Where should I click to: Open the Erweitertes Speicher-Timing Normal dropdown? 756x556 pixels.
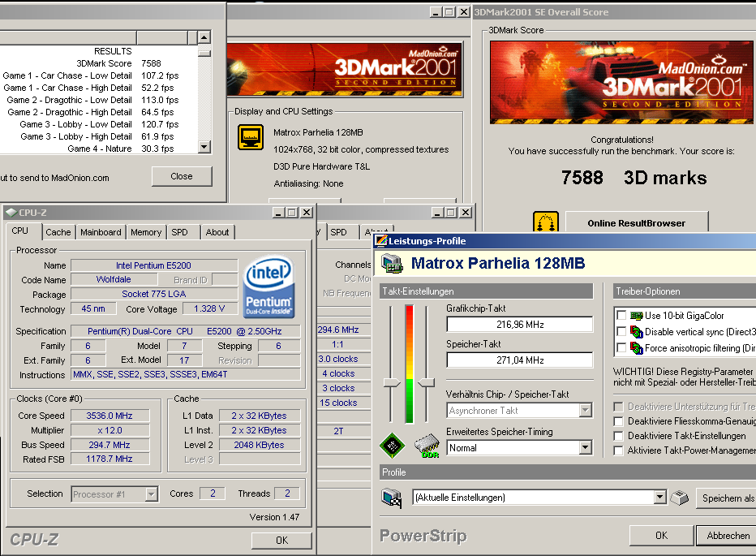click(x=586, y=448)
